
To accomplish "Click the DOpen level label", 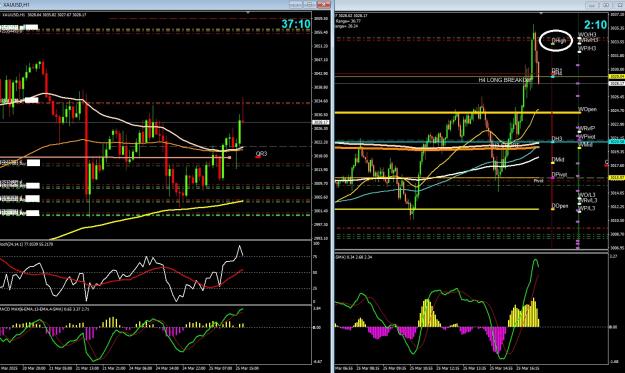I will pos(560,206).
